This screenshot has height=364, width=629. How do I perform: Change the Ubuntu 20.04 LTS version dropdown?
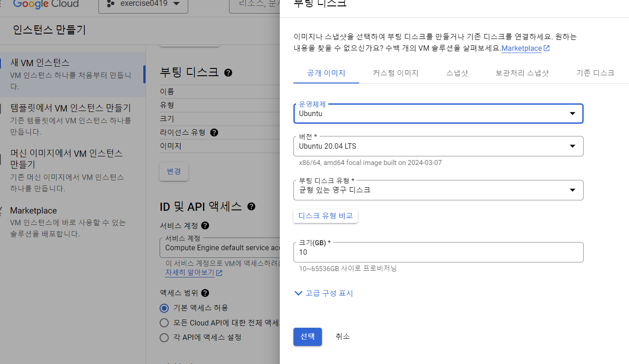coord(573,146)
